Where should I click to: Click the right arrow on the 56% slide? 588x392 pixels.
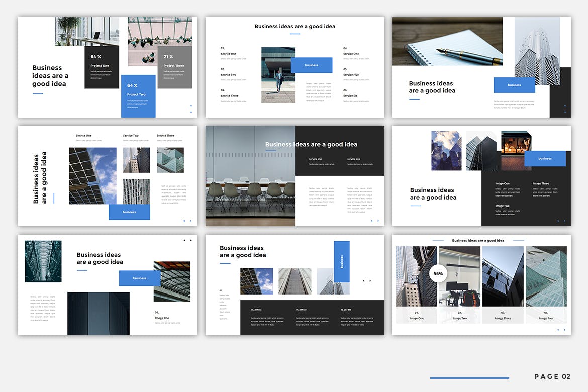[x=564, y=330]
